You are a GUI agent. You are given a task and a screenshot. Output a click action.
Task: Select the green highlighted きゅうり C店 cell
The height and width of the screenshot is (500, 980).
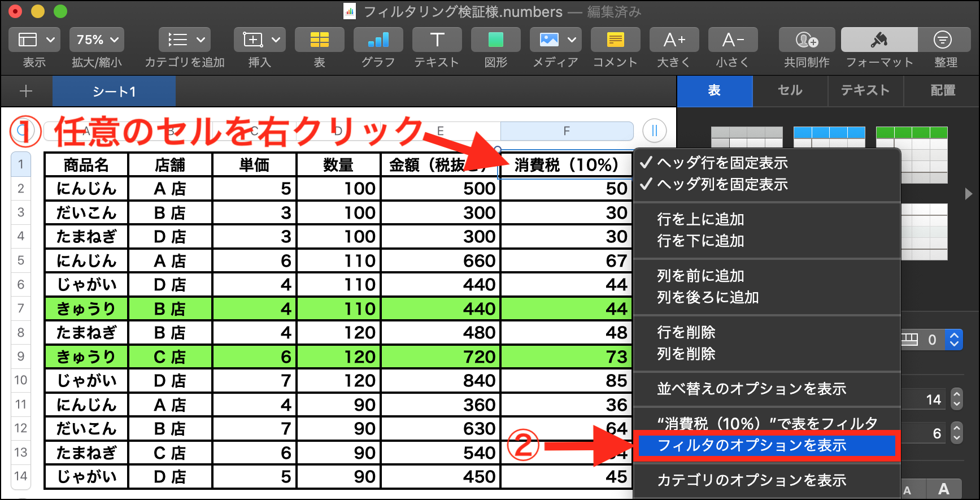click(170, 357)
